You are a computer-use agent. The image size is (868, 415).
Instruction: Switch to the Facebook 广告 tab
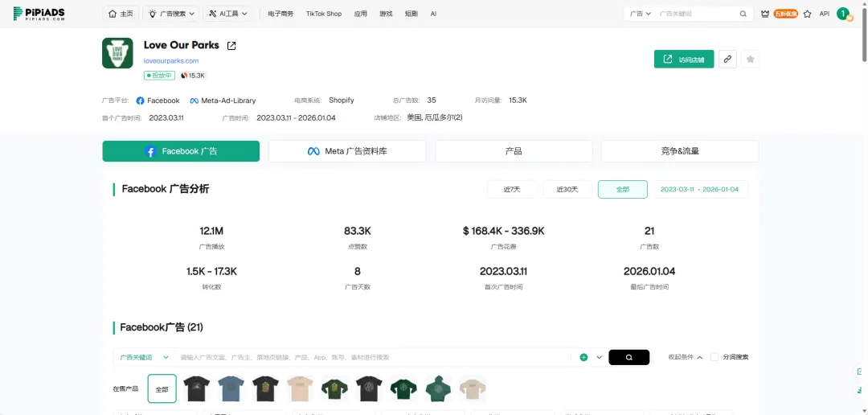click(x=181, y=151)
